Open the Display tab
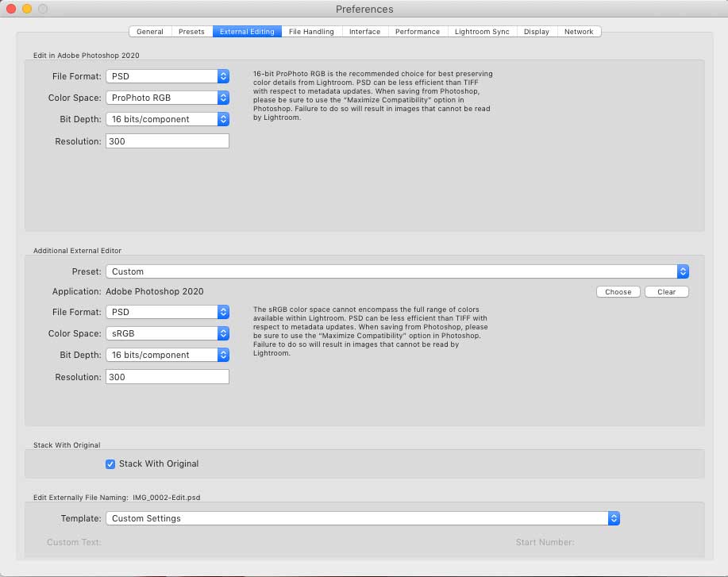 (536, 32)
